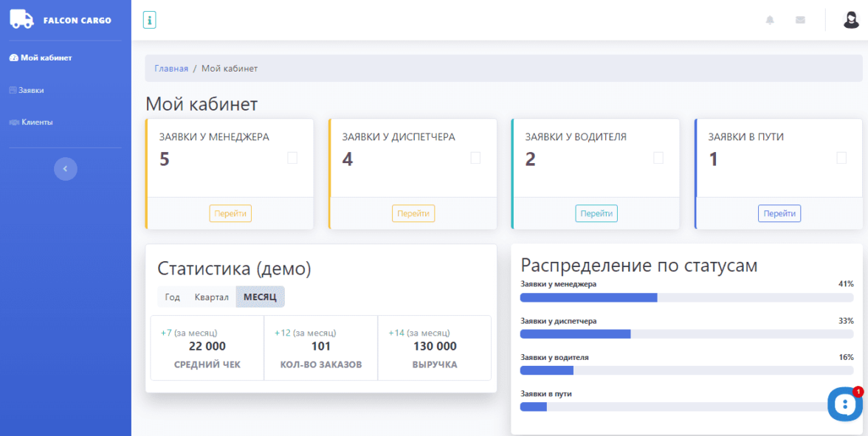The width and height of the screenshot is (868, 436).
Task: Switch statistics to Год tab
Action: pyautogui.click(x=173, y=297)
